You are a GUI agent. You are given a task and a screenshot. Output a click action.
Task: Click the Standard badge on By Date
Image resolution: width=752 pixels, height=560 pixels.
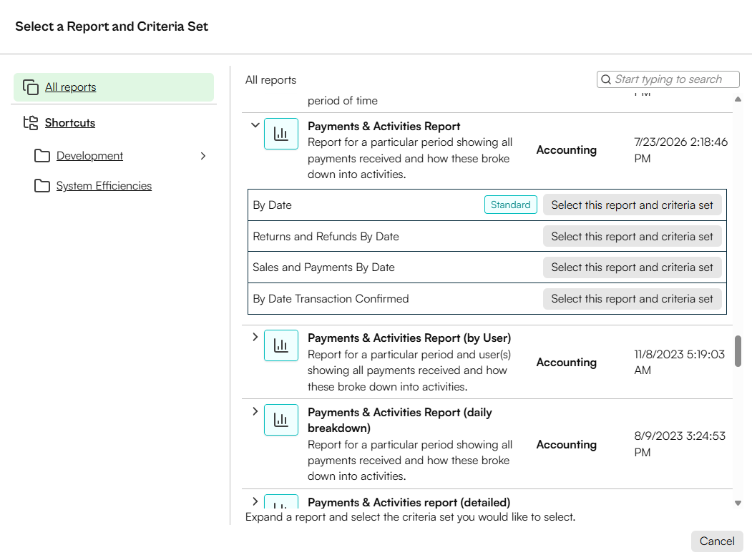pos(510,205)
